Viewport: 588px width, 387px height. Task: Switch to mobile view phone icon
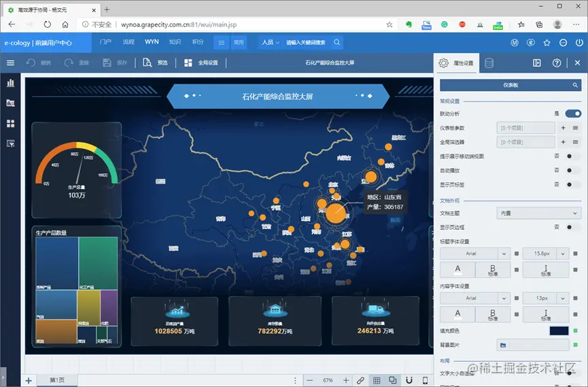point(426,380)
